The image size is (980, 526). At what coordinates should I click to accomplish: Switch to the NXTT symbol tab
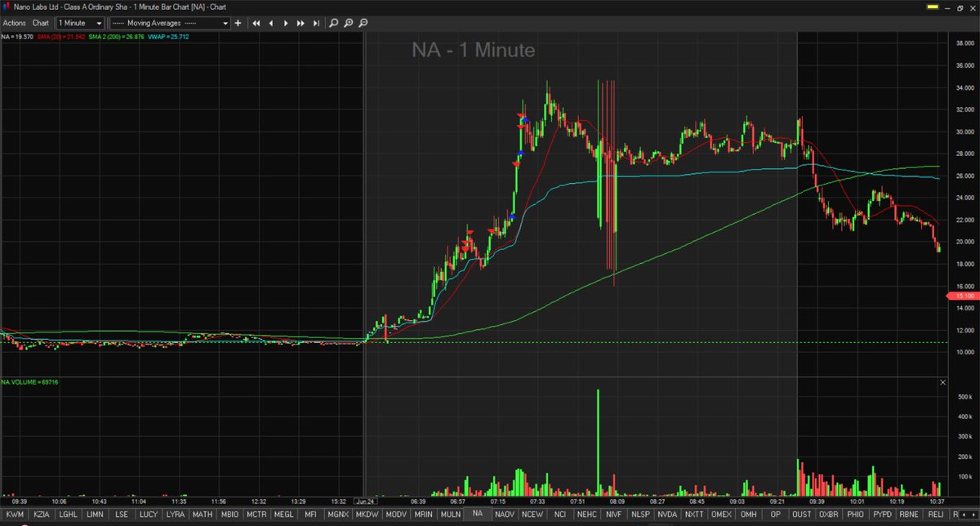[x=695, y=515]
